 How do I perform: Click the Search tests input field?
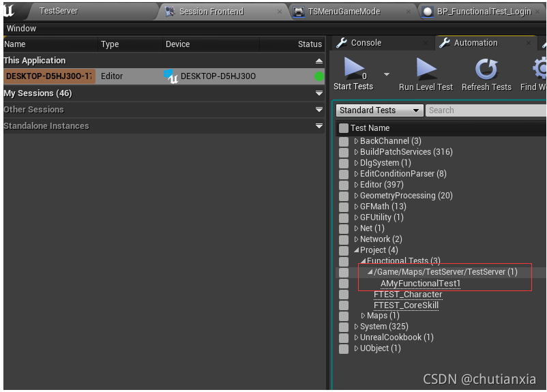[x=486, y=110]
